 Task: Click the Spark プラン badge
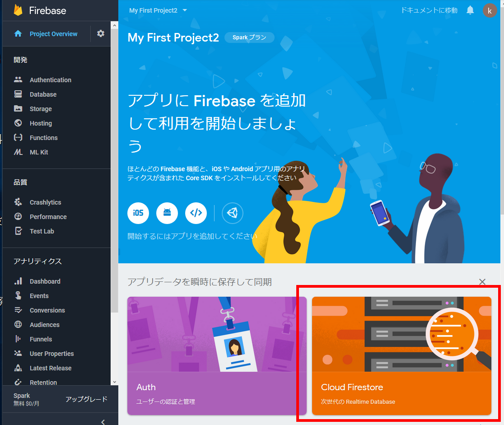tap(249, 37)
